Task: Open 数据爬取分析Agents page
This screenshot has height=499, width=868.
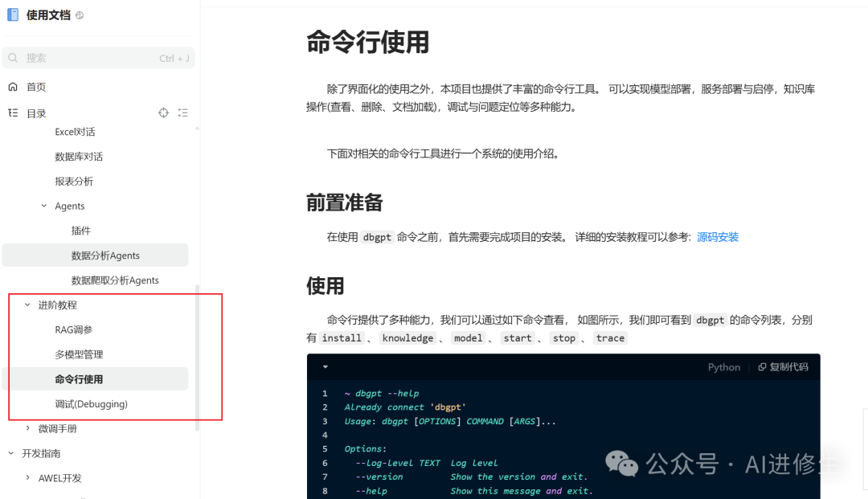Action: point(115,280)
